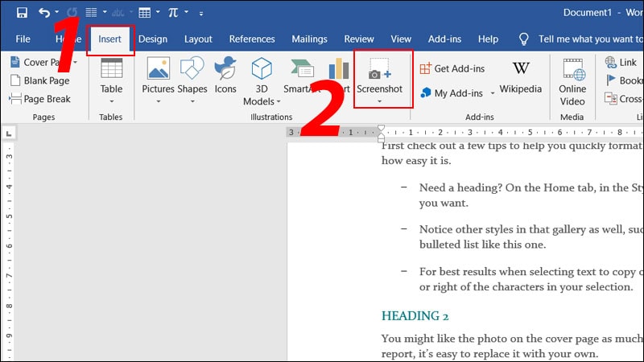Open the Wikipedia add-in
The image size is (644, 362).
[x=520, y=76]
